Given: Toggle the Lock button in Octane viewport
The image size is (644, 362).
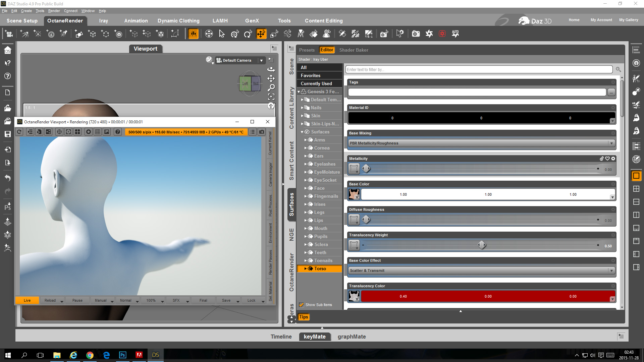Looking at the screenshot, I should point(251,300).
